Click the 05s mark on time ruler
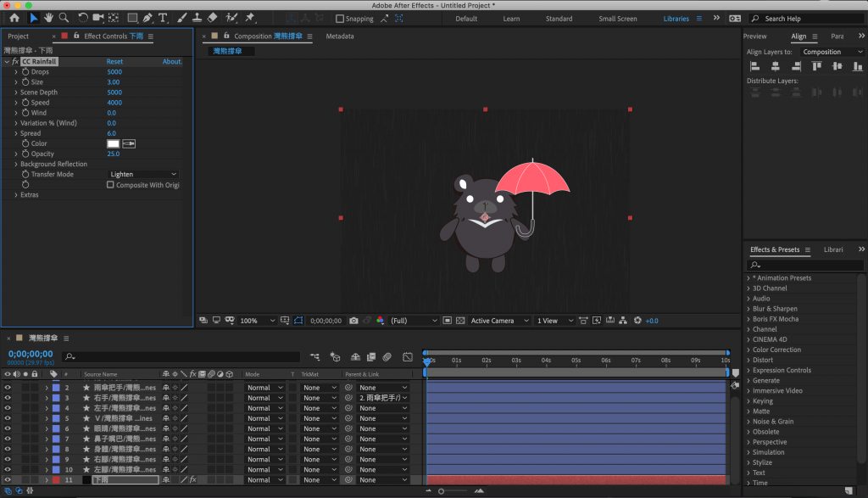This screenshot has height=498, width=868. (x=576, y=360)
